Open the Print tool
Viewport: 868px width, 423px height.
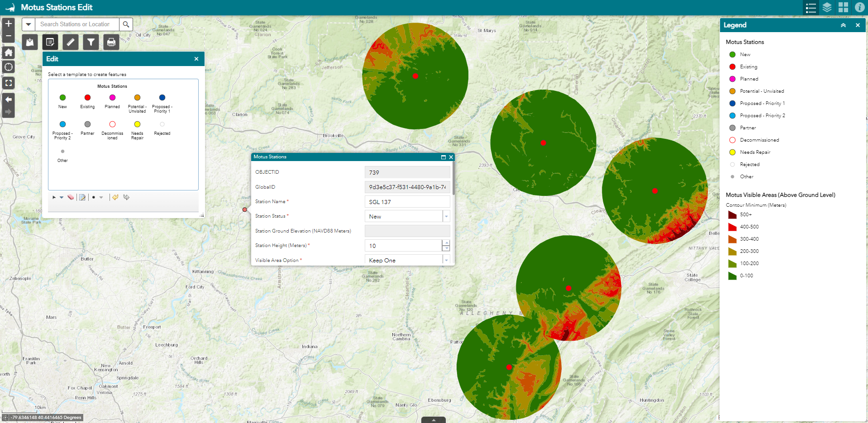(x=111, y=42)
